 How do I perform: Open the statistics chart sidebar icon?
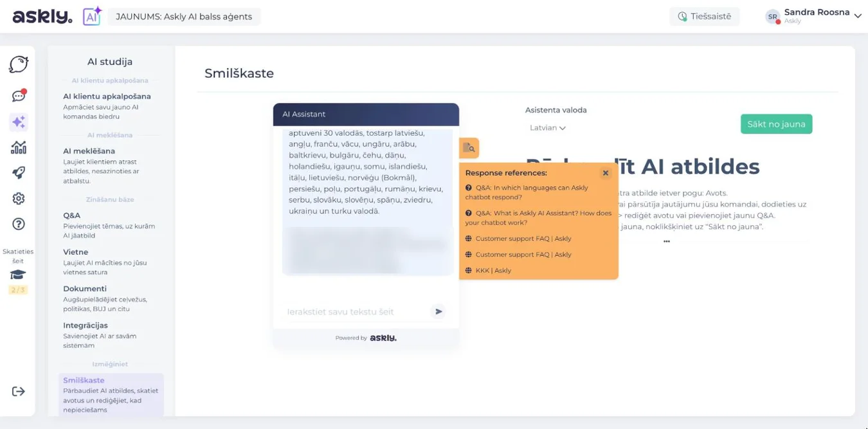[x=19, y=147]
